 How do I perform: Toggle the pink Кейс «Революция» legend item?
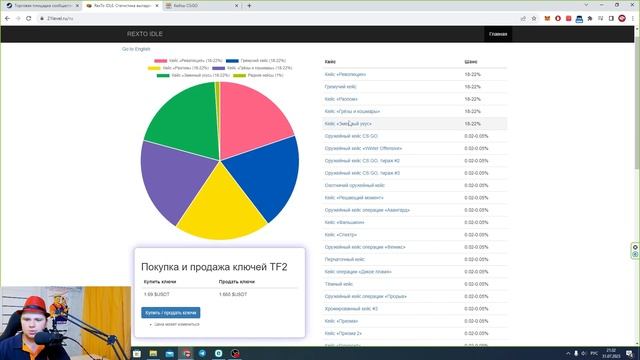click(188, 60)
